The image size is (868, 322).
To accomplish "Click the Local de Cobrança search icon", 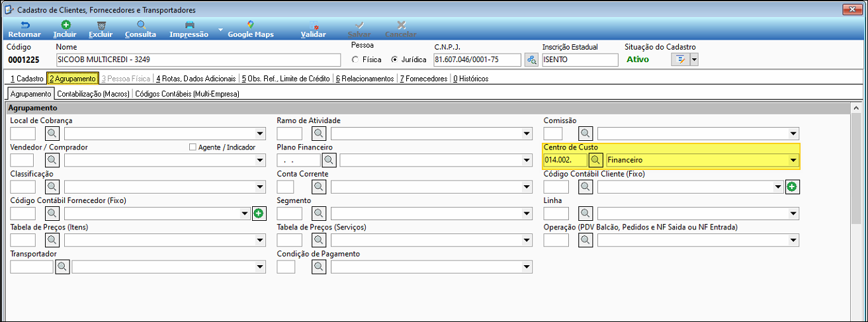I will pyautogui.click(x=53, y=134).
